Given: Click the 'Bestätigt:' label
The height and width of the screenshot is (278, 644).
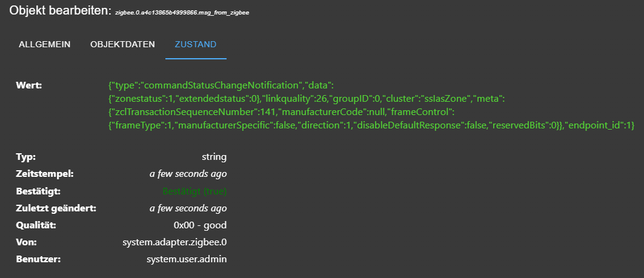Looking at the screenshot, I should pyautogui.click(x=38, y=191).
